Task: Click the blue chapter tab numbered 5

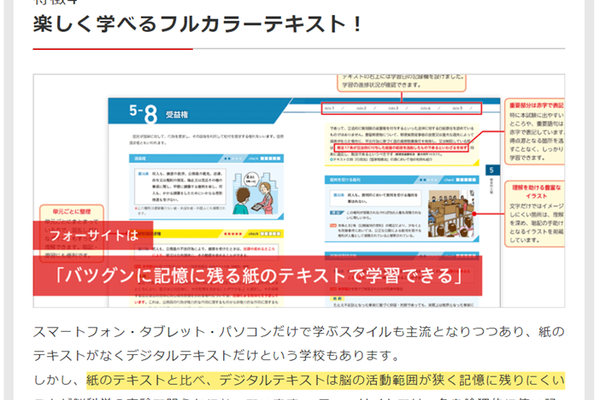Action: (492, 170)
